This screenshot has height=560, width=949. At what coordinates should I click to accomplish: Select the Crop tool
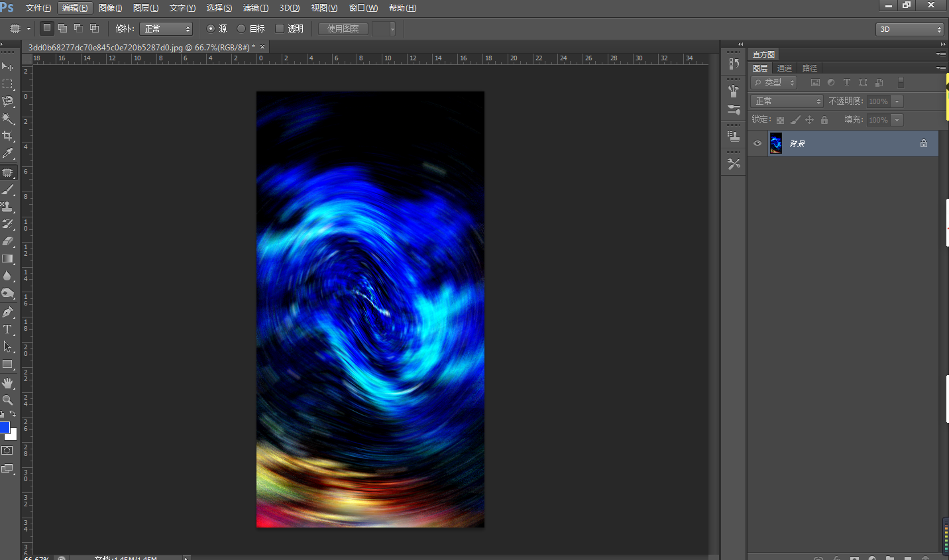coord(8,136)
